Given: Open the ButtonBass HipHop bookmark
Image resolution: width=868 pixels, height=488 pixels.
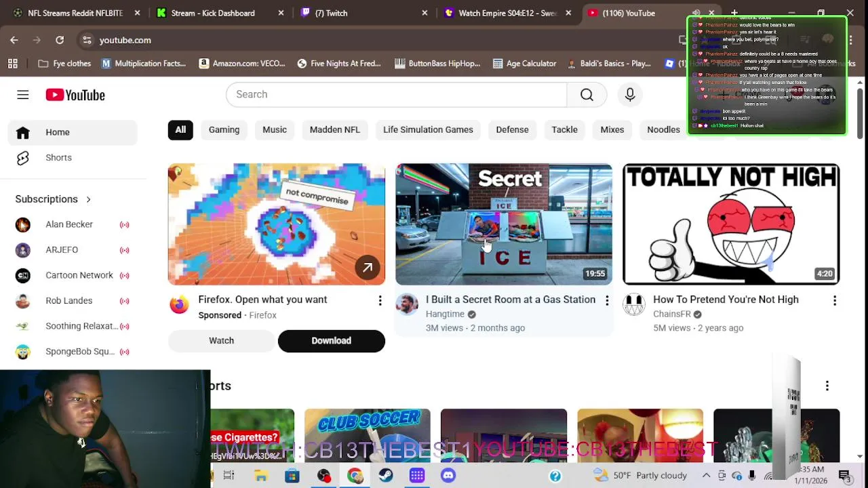Looking at the screenshot, I should coord(437,64).
